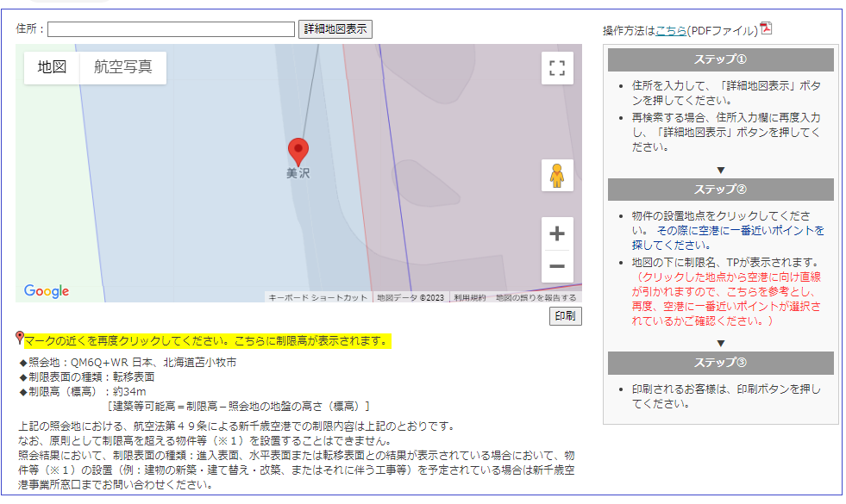846x504 pixels.
Task: Click the ステップ① header bar
Action: pyautogui.click(x=720, y=59)
